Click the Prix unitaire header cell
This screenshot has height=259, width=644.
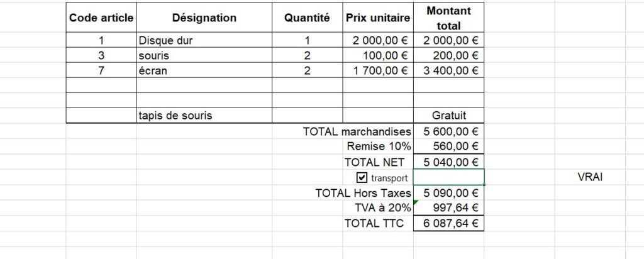pyautogui.click(x=378, y=18)
